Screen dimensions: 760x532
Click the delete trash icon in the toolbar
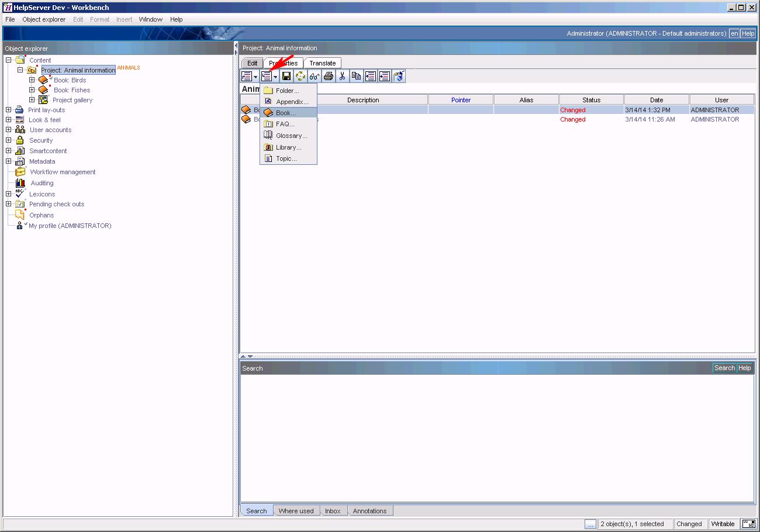pyautogui.click(x=399, y=76)
